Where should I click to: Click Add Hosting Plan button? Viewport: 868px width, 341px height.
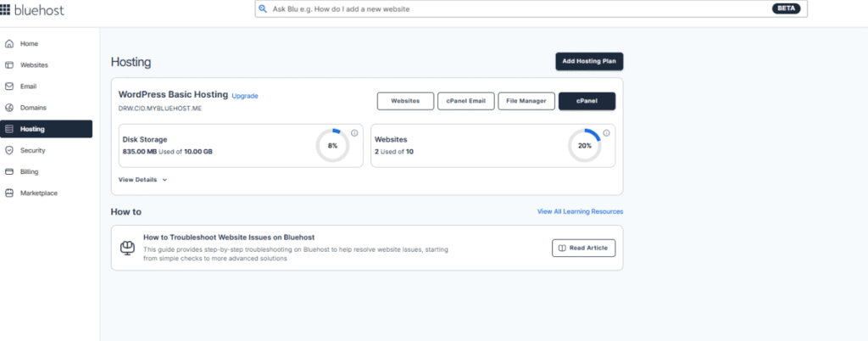tap(589, 61)
